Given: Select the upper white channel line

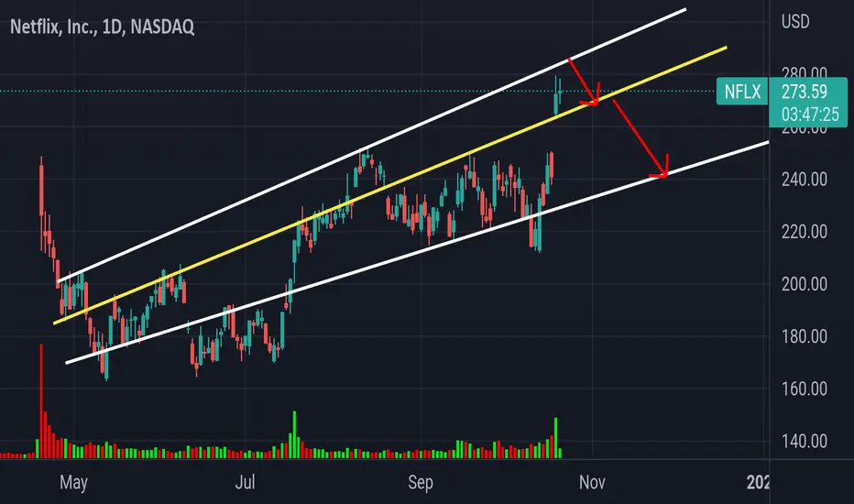Looking at the screenshot, I should point(371,145).
